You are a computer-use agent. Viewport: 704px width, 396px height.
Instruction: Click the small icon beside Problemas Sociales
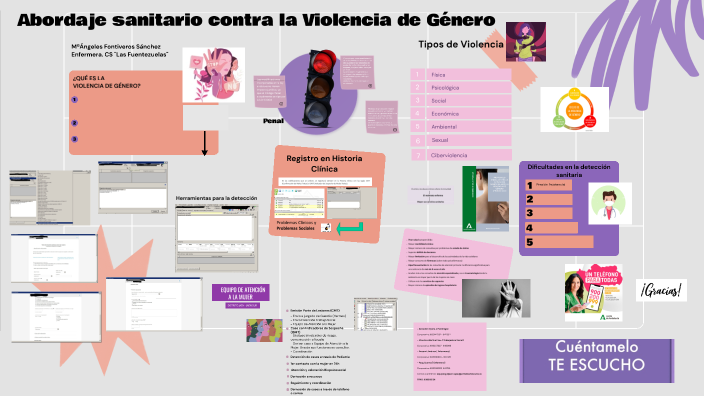(x=326, y=228)
